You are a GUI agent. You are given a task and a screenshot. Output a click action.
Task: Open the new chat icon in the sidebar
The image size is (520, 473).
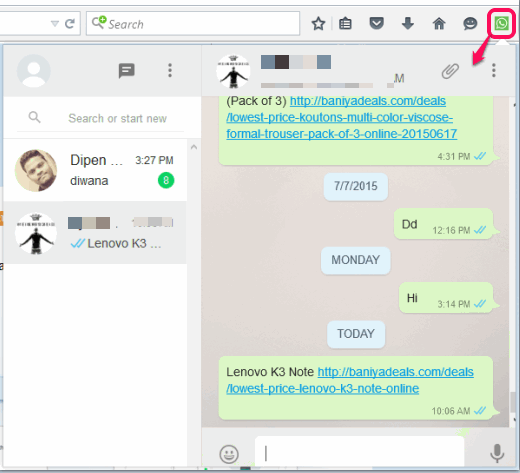coord(127,71)
